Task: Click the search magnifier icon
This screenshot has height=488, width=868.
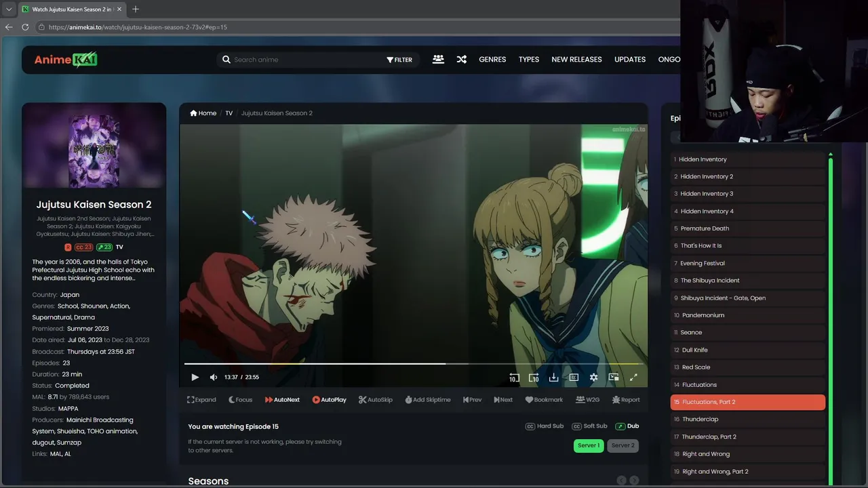Action: click(226, 60)
